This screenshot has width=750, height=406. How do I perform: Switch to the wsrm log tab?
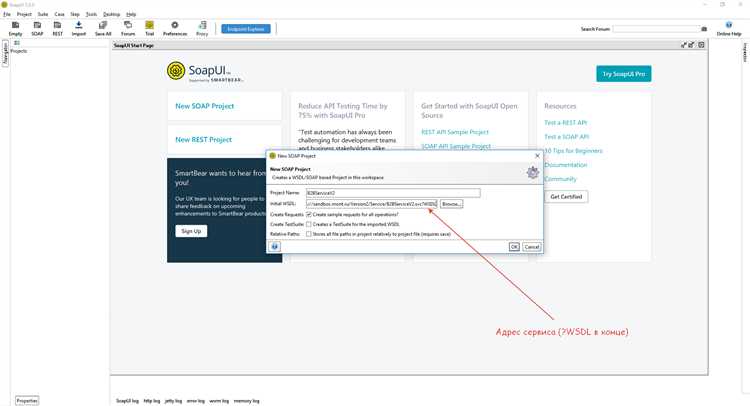tap(219, 401)
